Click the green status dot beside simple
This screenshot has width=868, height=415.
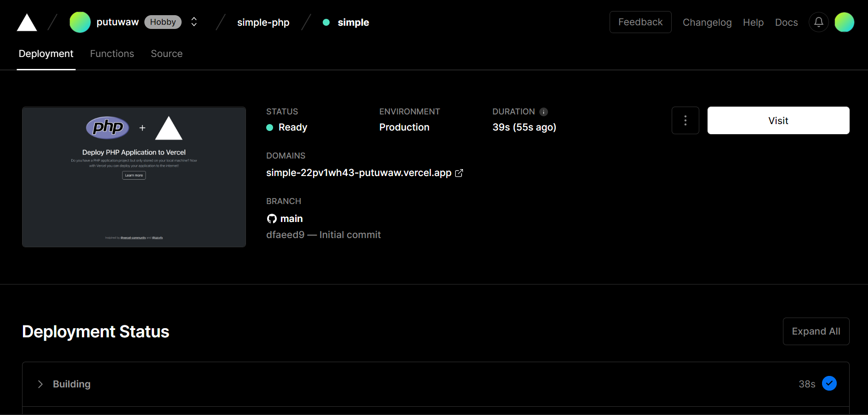(326, 23)
